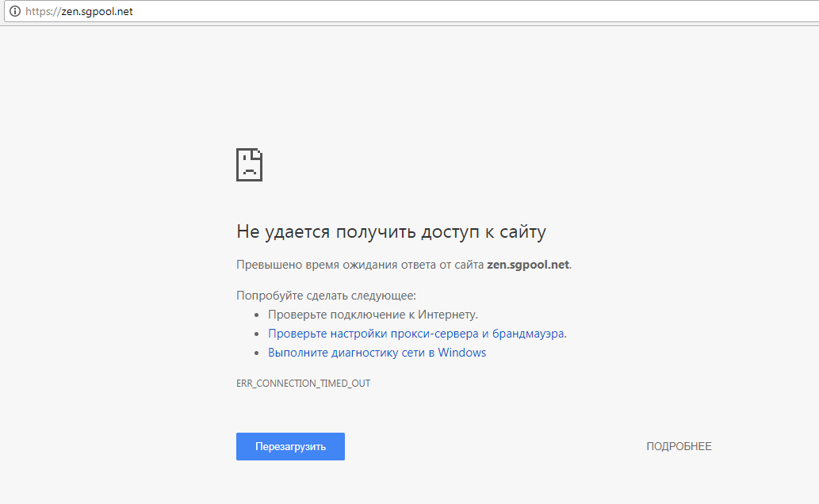The height and width of the screenshot is (504, 819).
Task: Click the bullet before the network diagnostics link
Action: 257,353
